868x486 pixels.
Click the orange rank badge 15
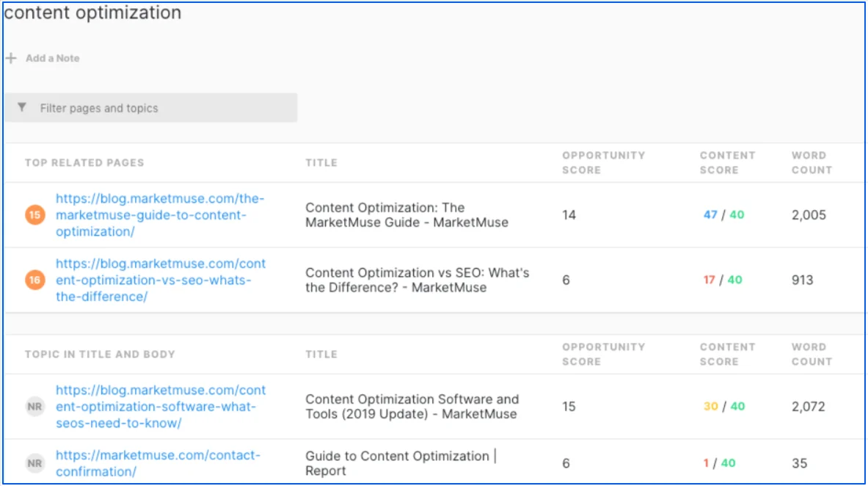[35, 215]
